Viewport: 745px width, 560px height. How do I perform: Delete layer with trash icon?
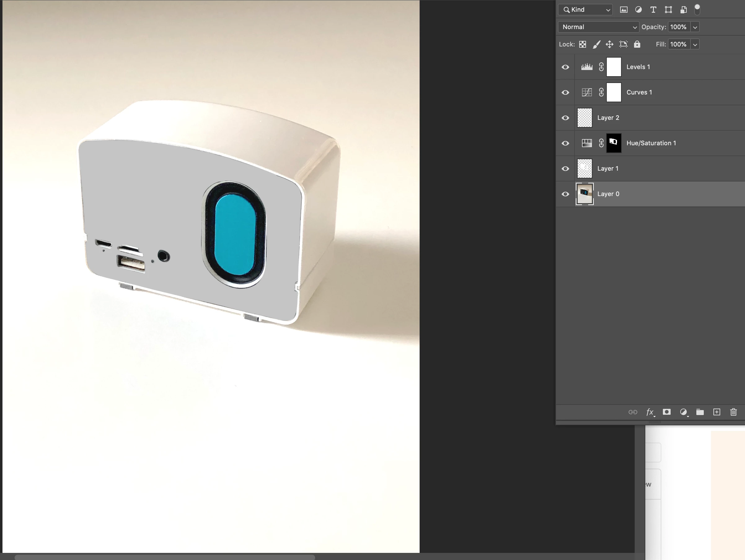pyautogui.click(x=733, y=412)
